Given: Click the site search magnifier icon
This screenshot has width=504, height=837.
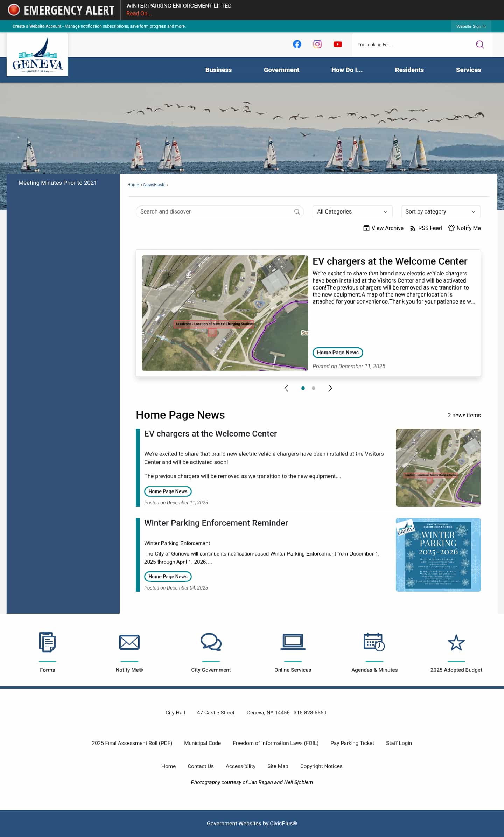Looking at the screenshot, I should [480, 44].
